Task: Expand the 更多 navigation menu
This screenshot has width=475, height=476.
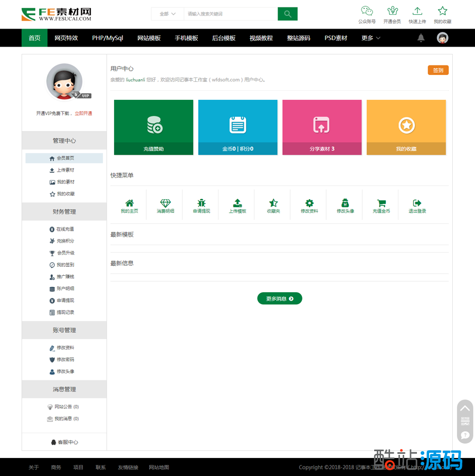Action: (370, 38)
